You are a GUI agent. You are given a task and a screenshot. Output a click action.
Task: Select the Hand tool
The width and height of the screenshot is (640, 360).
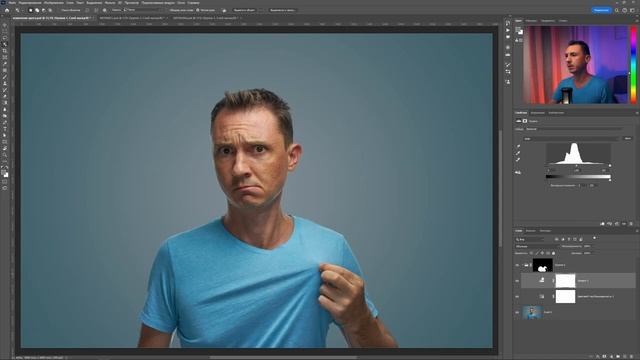(x=5, y=149)
